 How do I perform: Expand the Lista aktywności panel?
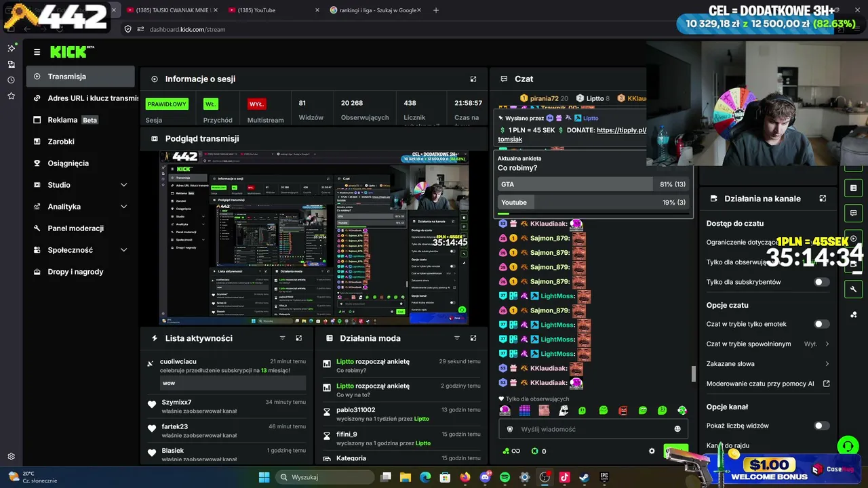pos(299,338)
